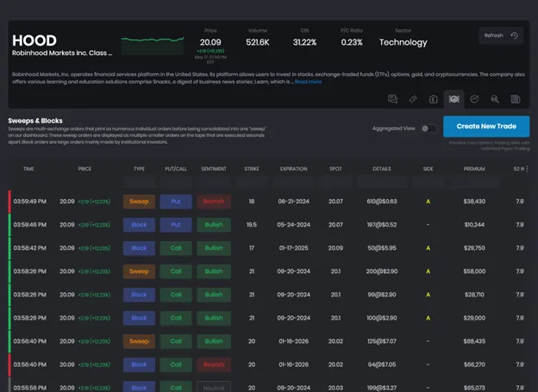Viewport: 538px width, 392px height.
Task: Click the $66,270 premium value
Action: coord(474,364)
